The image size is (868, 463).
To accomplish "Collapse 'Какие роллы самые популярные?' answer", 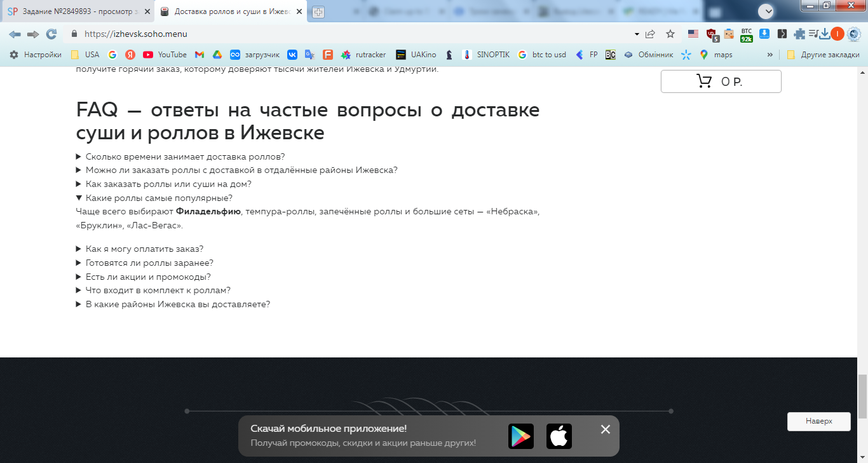I will [x=154, y=198].
